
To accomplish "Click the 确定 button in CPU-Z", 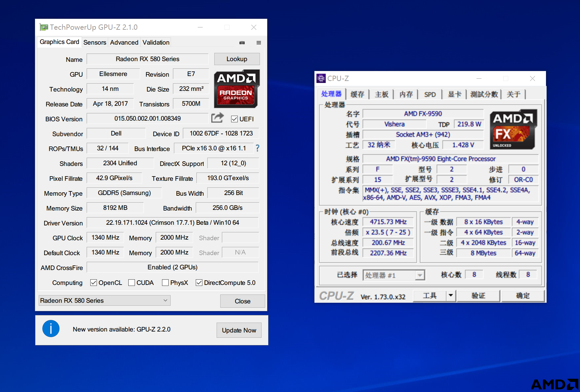I will click(523, 295).
